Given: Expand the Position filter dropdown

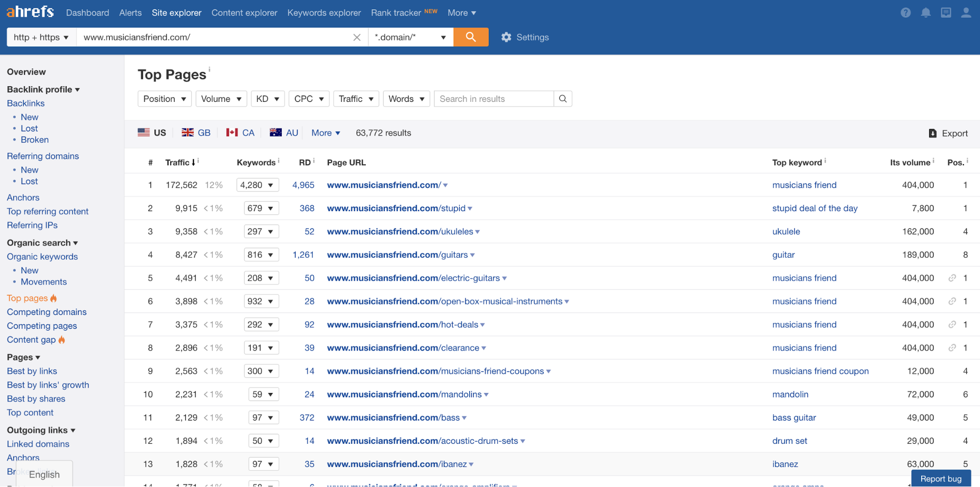Looking at the screenshot, I should [x=164, y=99].
